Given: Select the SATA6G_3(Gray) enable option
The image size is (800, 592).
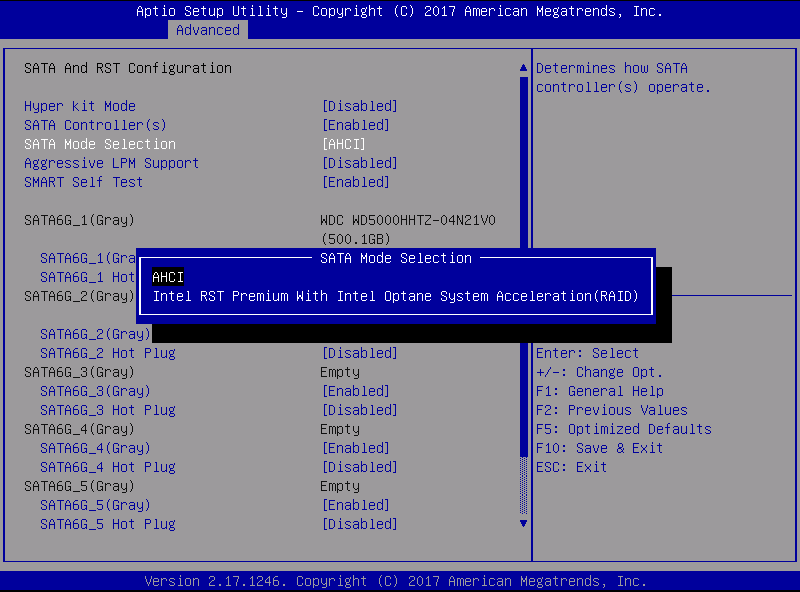Looking at the screenshot, I should tap(95, 391).
